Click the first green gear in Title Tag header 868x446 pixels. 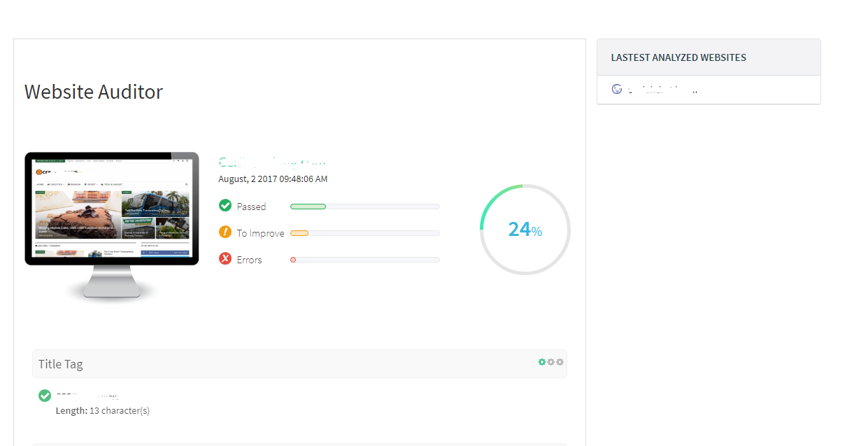point(541,362)
